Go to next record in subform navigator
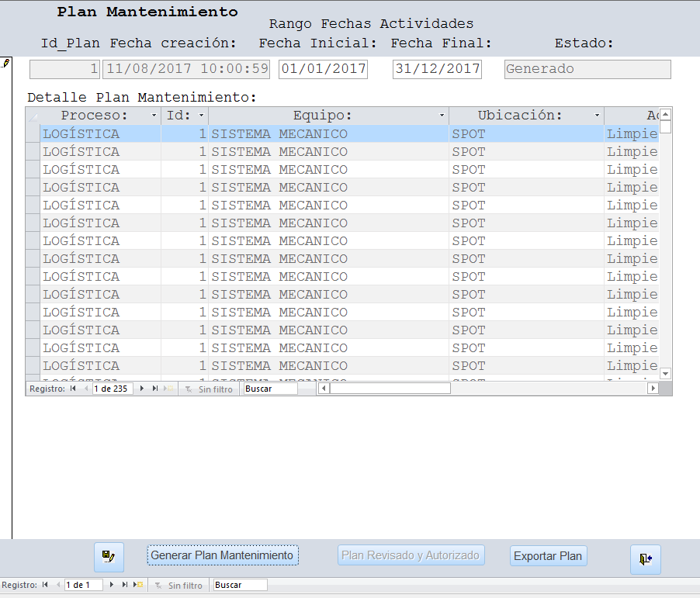The image size is (700, 598). pyautogui.click(x=142, y=389)
